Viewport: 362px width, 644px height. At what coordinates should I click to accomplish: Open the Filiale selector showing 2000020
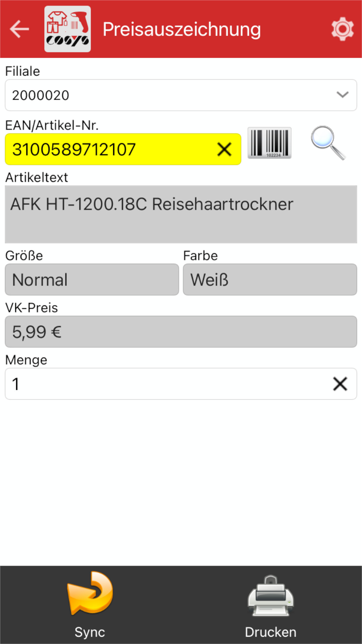[x=181, y=95]
